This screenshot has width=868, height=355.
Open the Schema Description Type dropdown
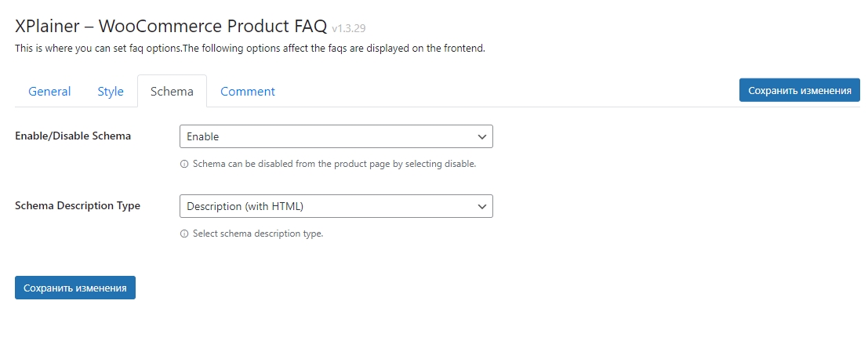coord(336,206)
